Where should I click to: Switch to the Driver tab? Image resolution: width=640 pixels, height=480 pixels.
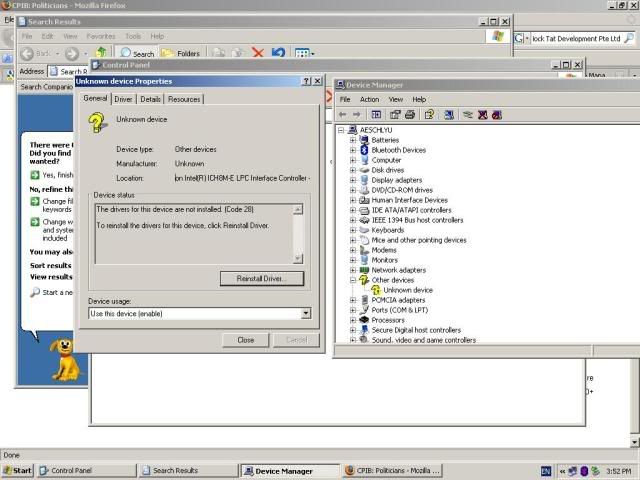pyautogui.click(x=123, y=99)
